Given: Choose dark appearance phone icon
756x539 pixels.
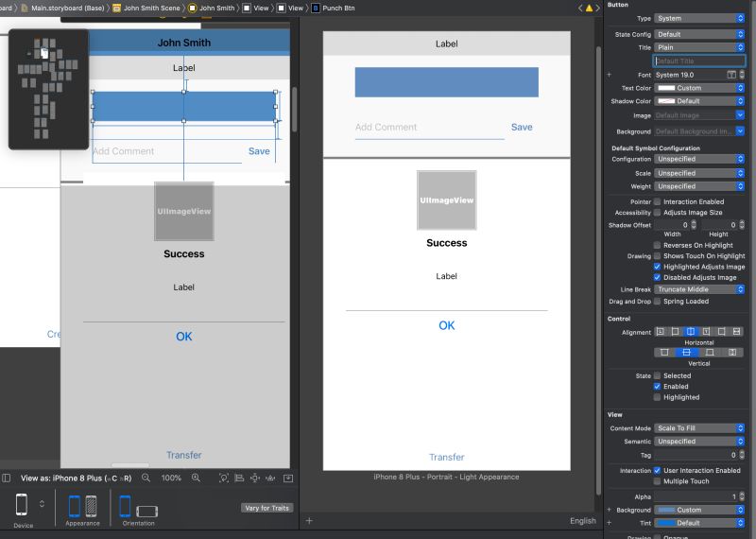Looking at the screenshot, I should click(91, 506).
